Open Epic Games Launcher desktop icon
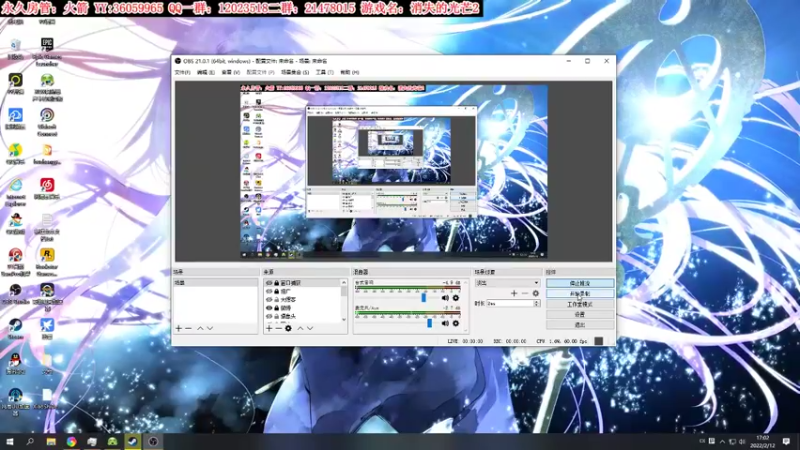800x450 pixels. (47, 52)
